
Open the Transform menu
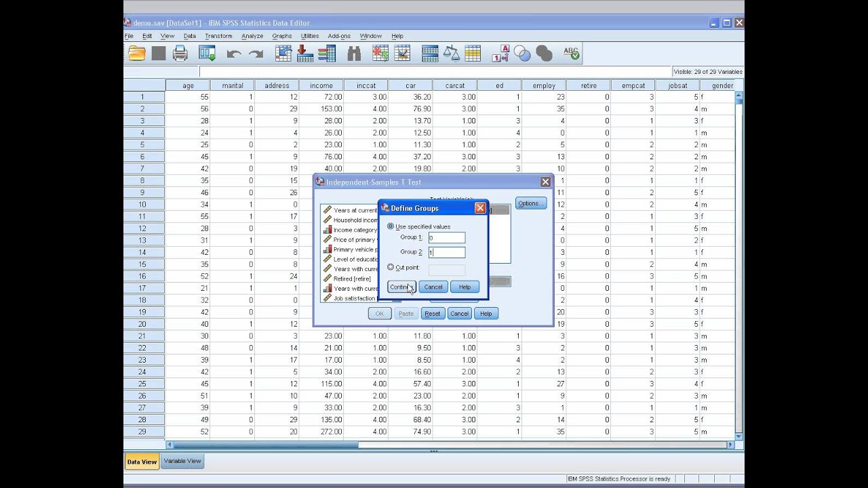click(218, 36)
